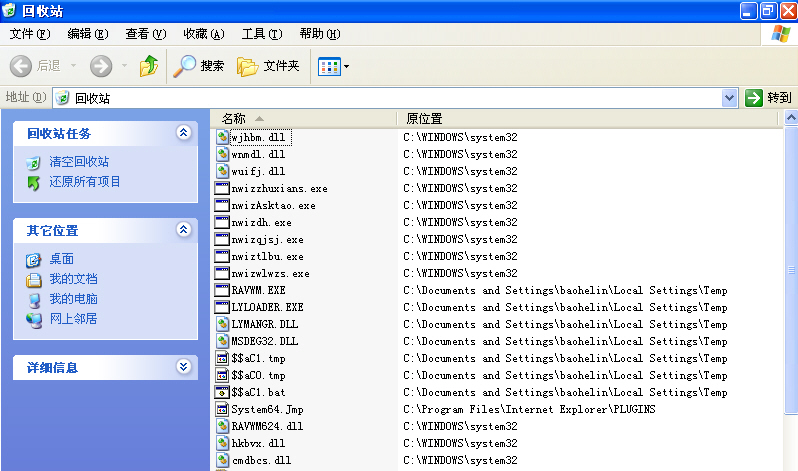798x471 pixels.
Task: Open the 编辑(E) menu
Action: coord(88,34)
